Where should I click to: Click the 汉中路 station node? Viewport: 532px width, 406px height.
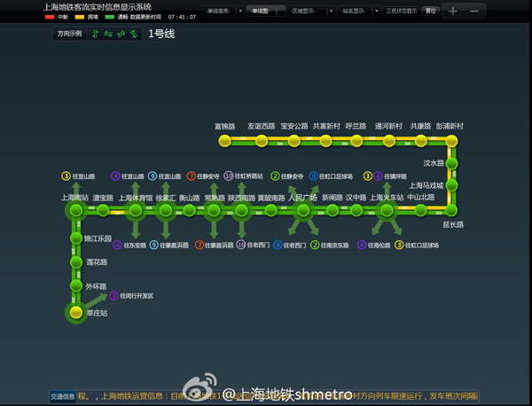[x=356, y=210]
